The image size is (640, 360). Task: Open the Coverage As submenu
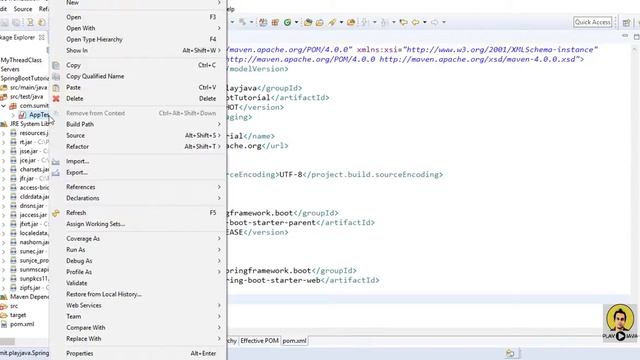click(x=138, y=238)
